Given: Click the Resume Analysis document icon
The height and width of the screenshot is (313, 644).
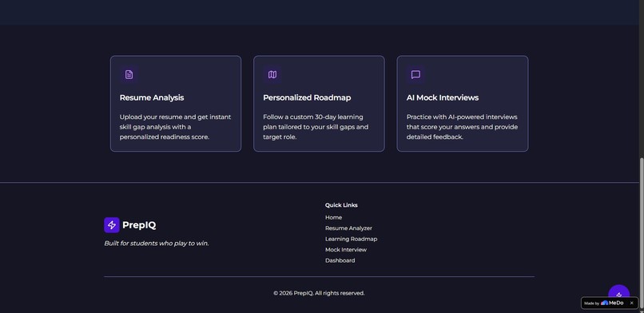Looking at the screenshot, I should coord(129,75).
